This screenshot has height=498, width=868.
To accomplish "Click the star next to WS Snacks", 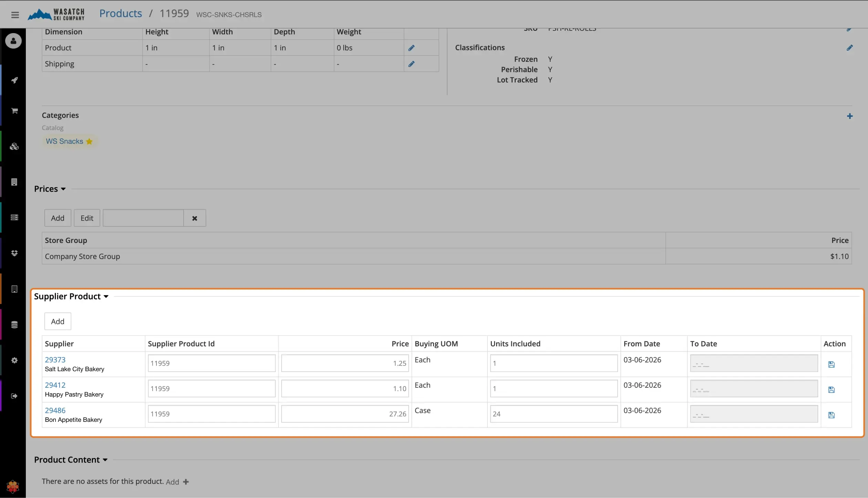I will click(89, 141).
